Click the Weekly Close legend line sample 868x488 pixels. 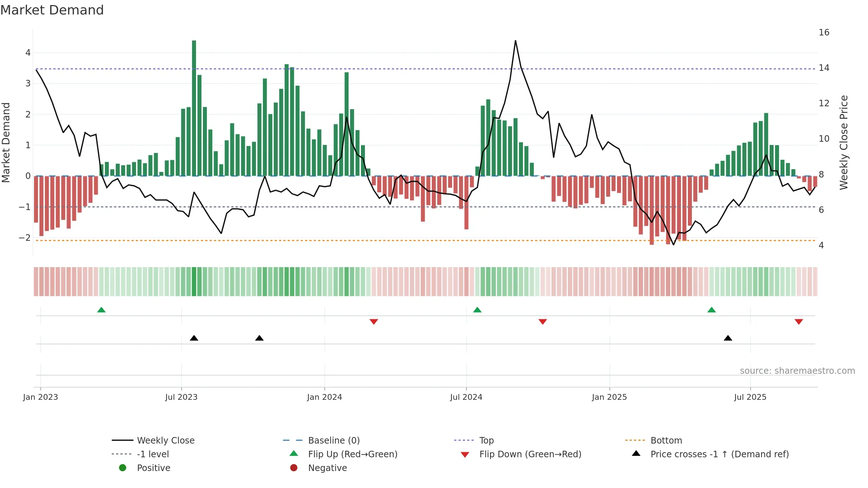pos(123,440)
